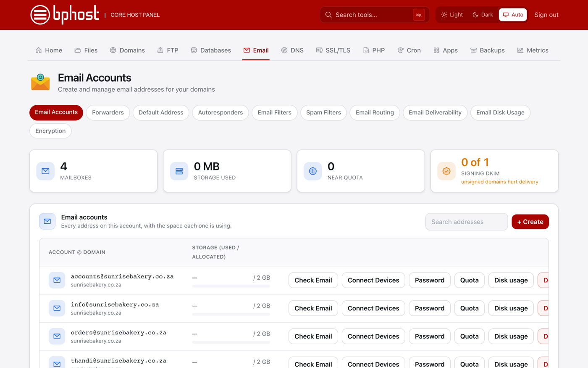Click the Domains globe icon
Screen dimensions: 588x368
click(113, 50)
